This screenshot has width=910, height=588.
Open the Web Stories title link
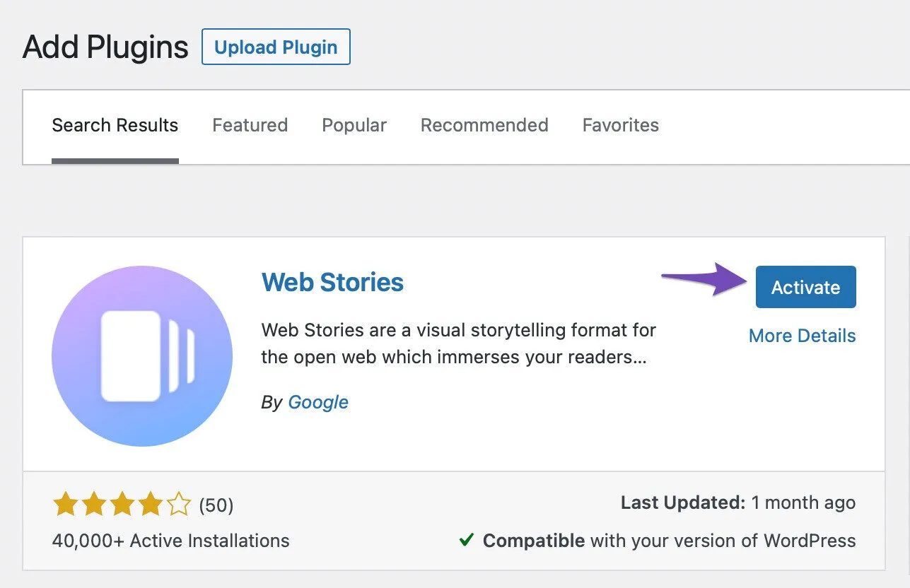click(x=332, y=282)
